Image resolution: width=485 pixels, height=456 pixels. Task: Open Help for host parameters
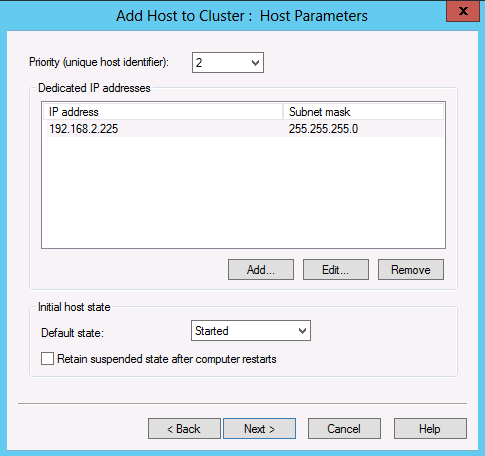coord(430,429)
